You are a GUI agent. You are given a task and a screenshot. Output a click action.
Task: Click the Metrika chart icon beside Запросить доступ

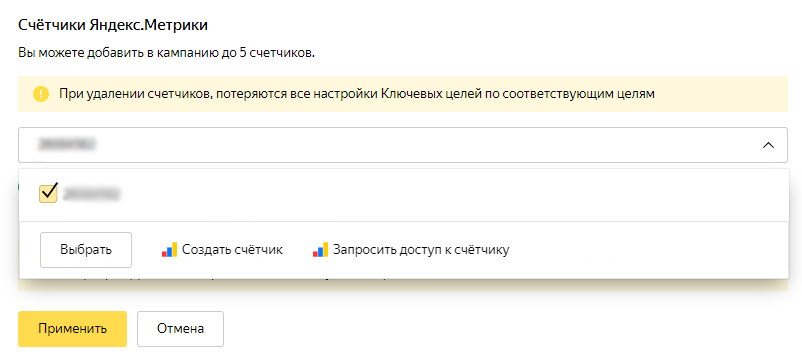point(320,250)
